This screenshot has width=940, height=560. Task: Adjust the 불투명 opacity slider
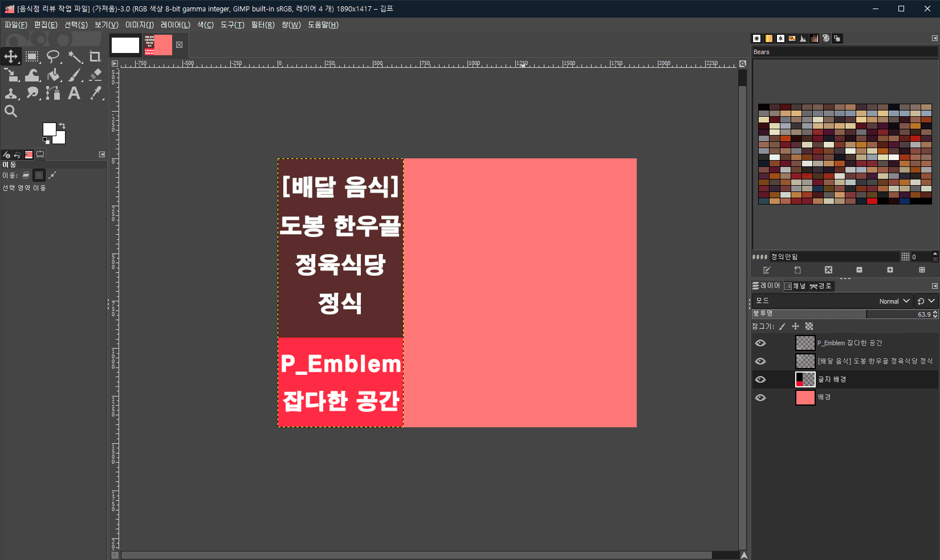tap(845, 314)
